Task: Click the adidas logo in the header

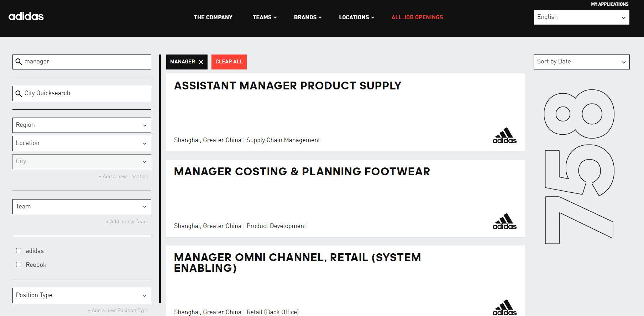Action: tap(26, 16)
